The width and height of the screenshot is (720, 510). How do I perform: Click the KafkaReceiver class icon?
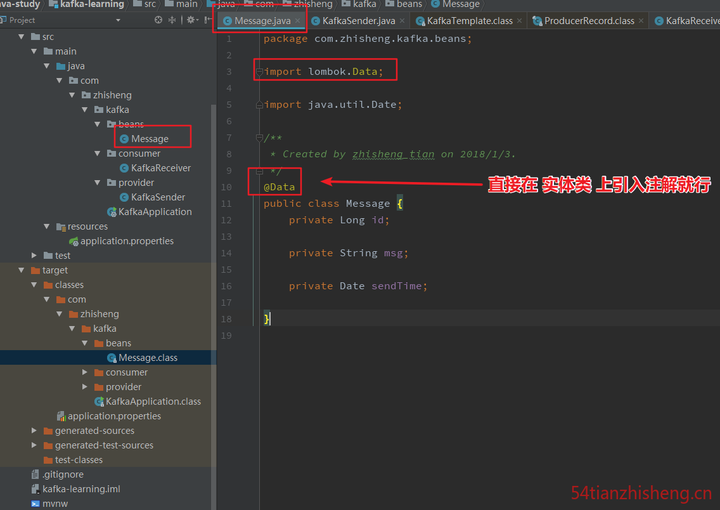124,168
